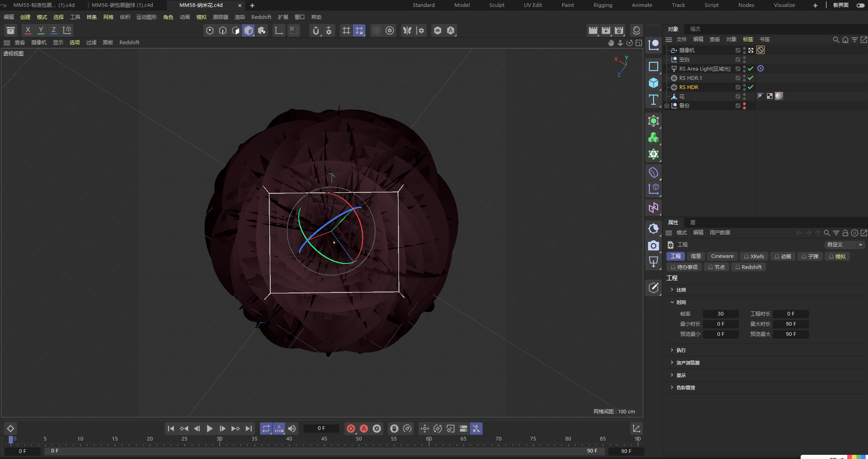
Task: Open the Render Settings clapperboard gear icon
Action: pyautogui.click(x=619, y=30)
